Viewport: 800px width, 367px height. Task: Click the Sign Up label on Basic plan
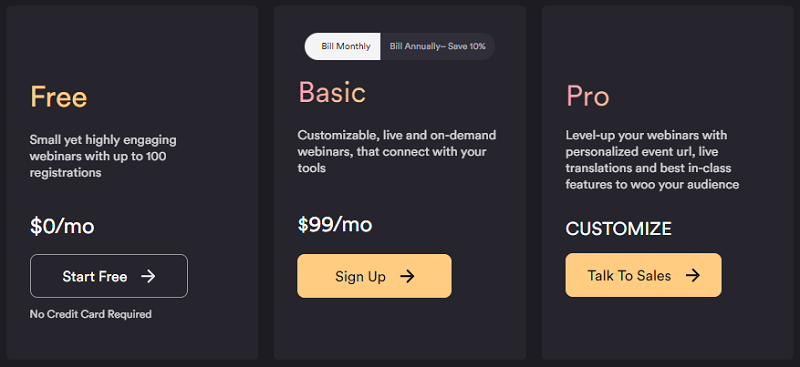pos(360,276)
